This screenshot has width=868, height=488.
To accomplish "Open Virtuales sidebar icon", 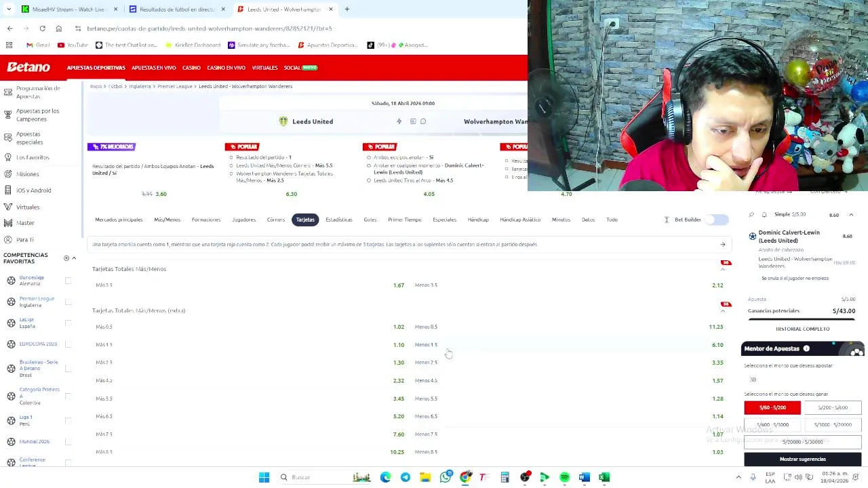I will click(x=8, y=207).
